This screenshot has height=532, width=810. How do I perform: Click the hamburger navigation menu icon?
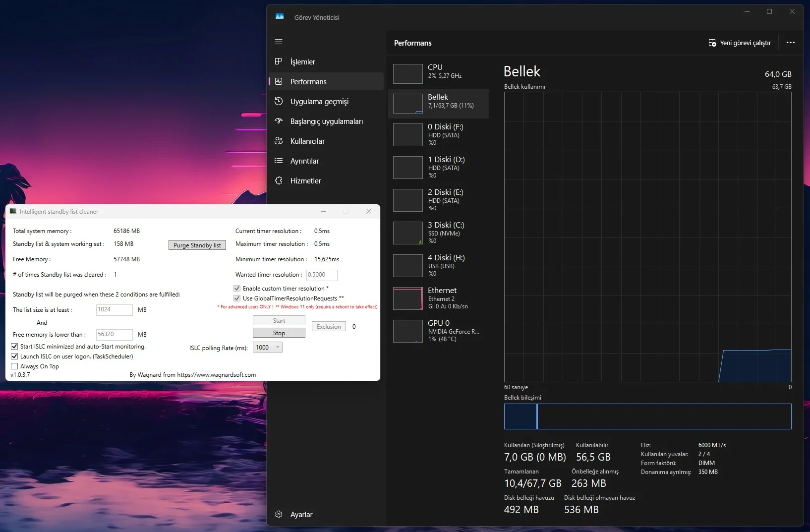click(x=279, y=42)
